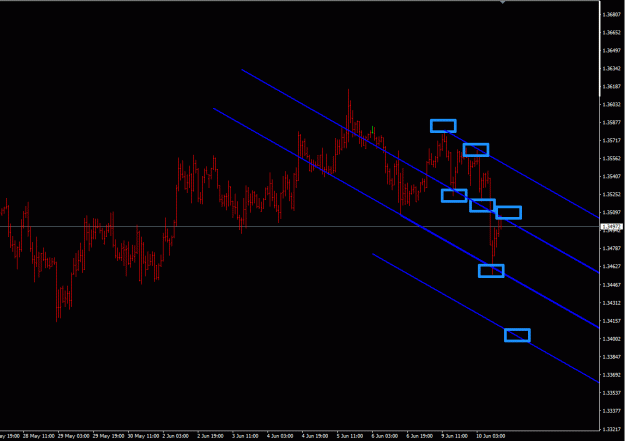Click the 1.36497 price scale label
This screenshot has width=625, height=441.
click(x=612, y=51)
